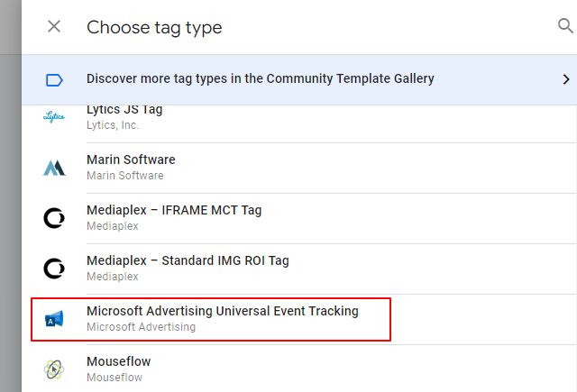Screen dimensions: 577x392
Task: Click the Community Template Gallery tag icon
Action: click(54, 79)
